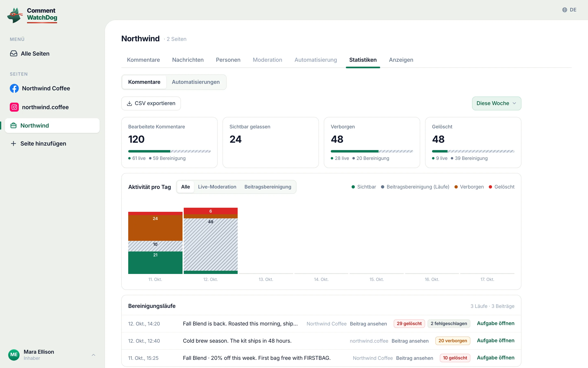588x368 pixels.
Task: Open the Nachrichten tab
Action: click(x=188, y=60)
